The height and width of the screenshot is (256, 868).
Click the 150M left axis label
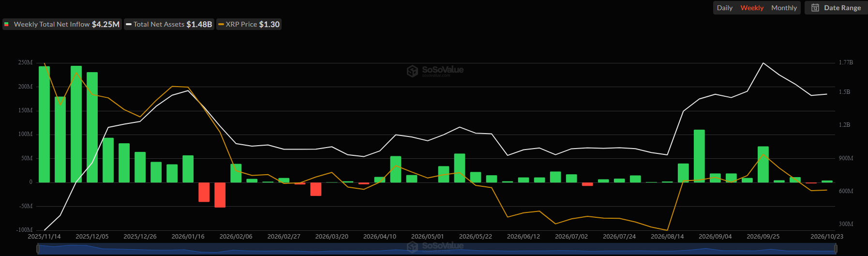click(26, 110)
